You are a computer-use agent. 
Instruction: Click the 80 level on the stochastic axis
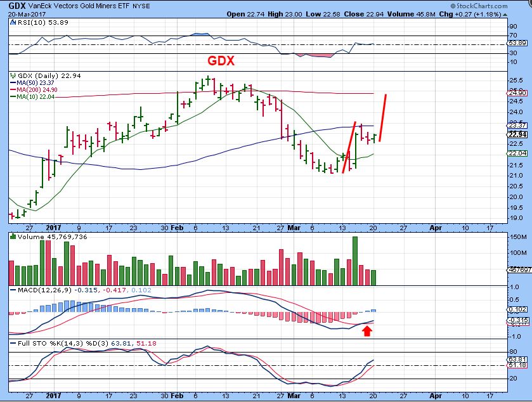514,352
